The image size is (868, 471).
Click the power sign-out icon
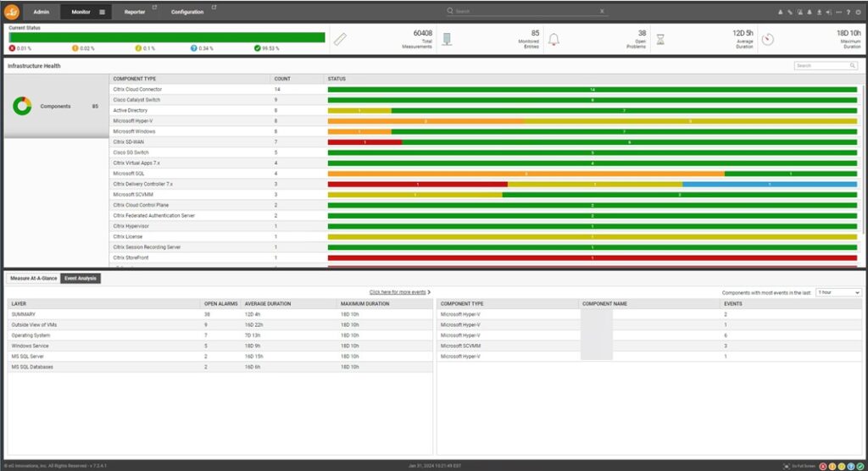858,12
